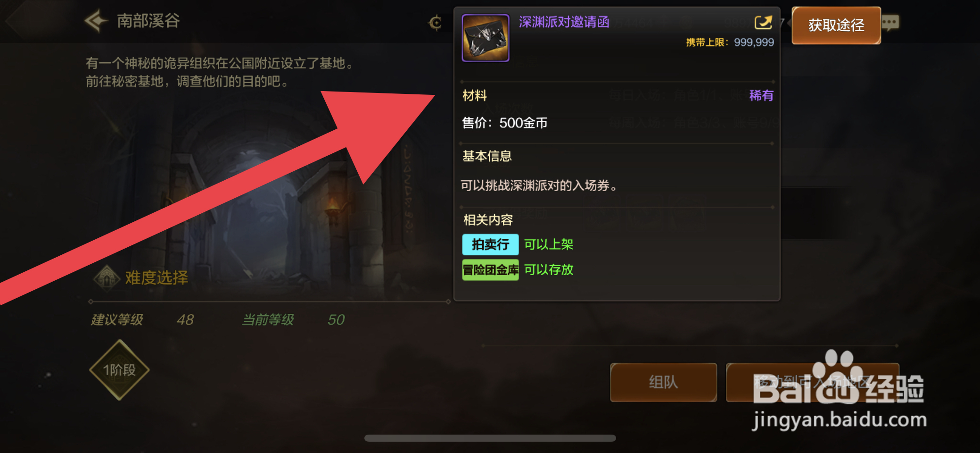This screenshot has width=980, height=453.
Task: Go back using the arrow beside 南部溪谷
Action: (96, 21)
